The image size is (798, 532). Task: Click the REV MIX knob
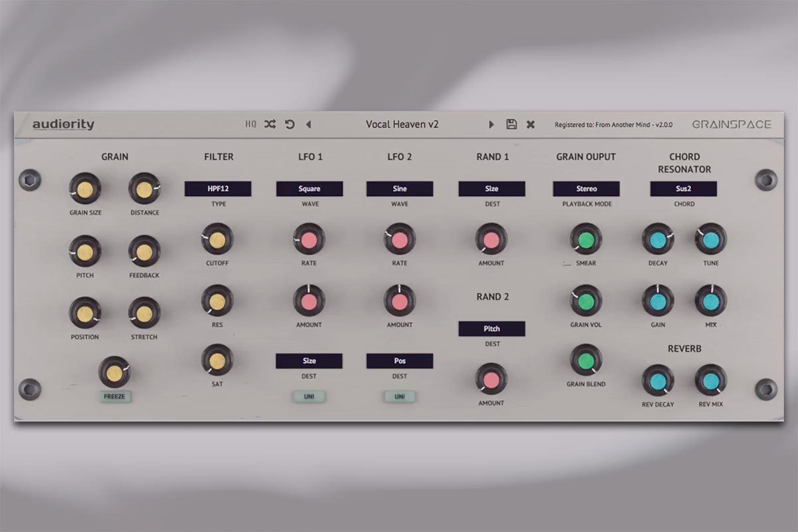coord(711,381)
